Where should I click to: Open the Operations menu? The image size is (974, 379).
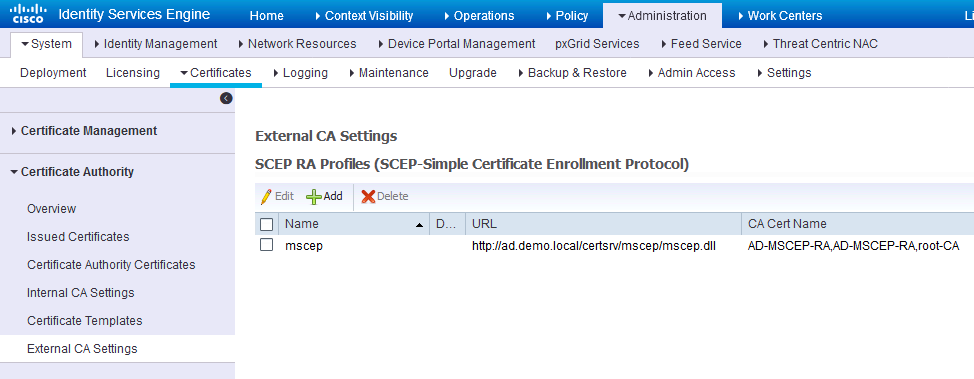pos(479,16)
